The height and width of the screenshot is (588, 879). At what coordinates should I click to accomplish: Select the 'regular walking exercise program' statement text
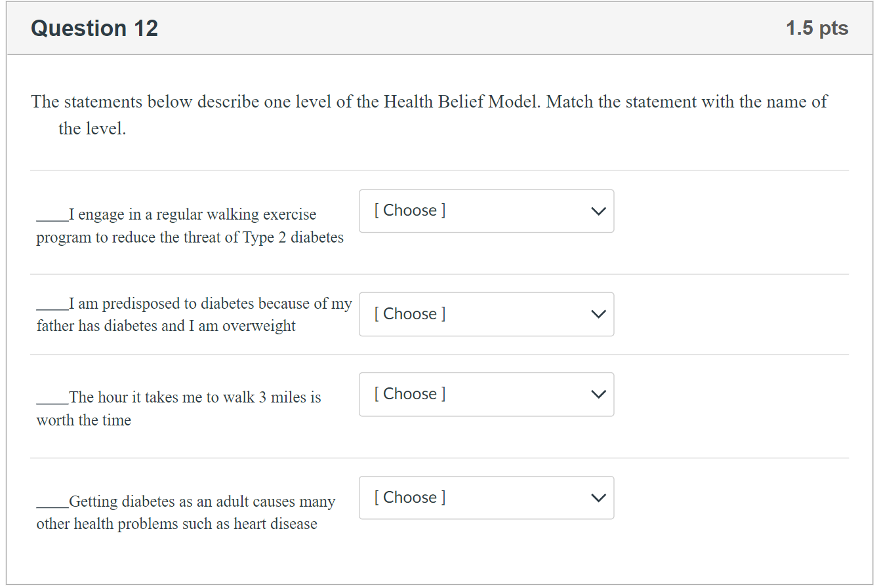[x=190, y=226]
